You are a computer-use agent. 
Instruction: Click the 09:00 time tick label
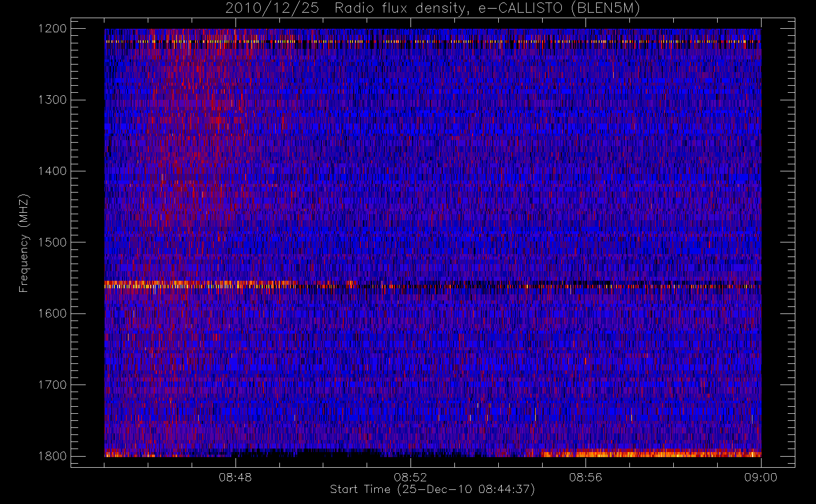tap(761, 477)
